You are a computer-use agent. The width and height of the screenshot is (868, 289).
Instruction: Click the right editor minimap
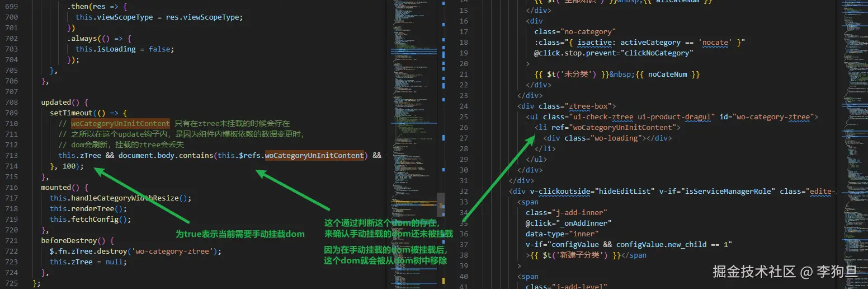tap(851, 144)
